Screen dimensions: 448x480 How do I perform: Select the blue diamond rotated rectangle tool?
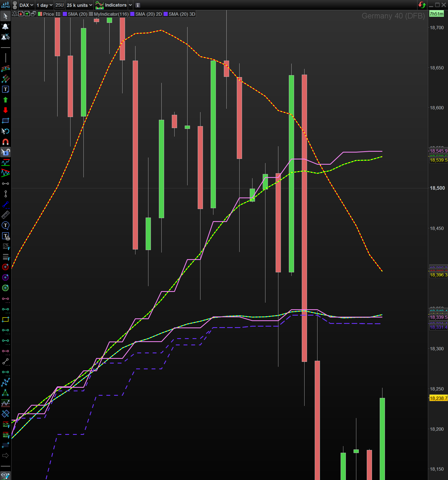click(6, 414)
